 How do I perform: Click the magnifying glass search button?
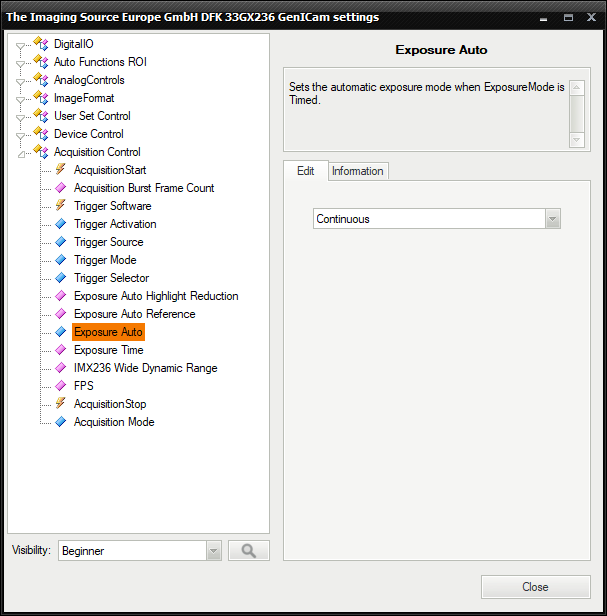tap(249, 551)
